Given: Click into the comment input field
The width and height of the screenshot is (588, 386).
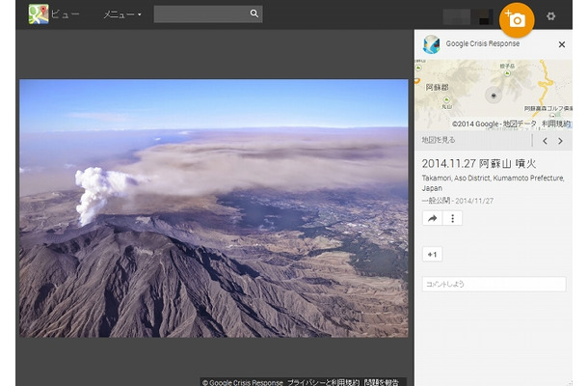Looking at the screenshot, I should click(494, 284).
